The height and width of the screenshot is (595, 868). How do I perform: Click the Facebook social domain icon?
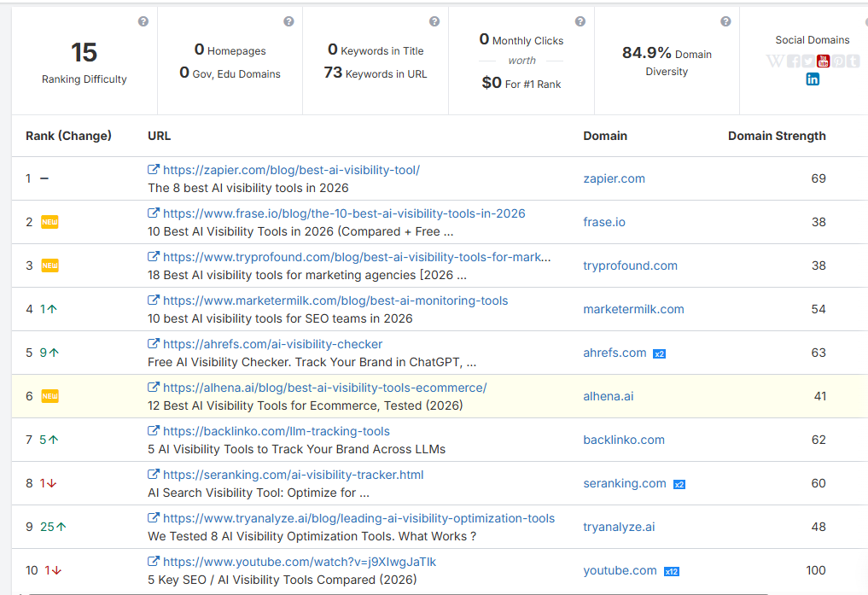coord(793,61)
